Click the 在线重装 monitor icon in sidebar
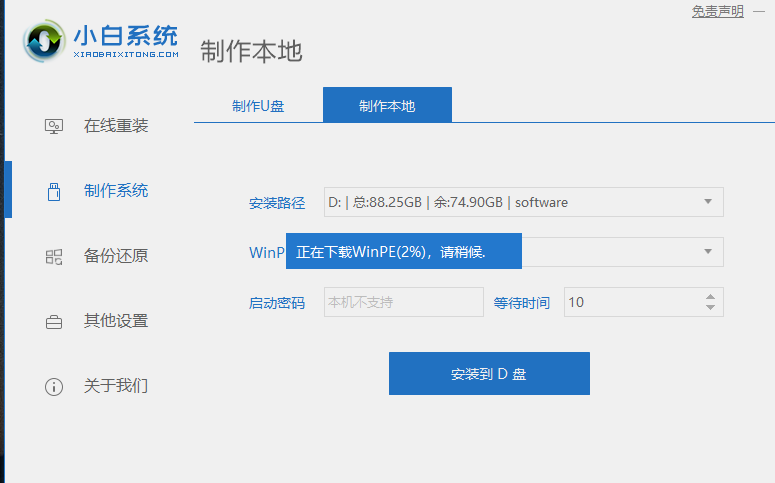 [x=54, y=126]
